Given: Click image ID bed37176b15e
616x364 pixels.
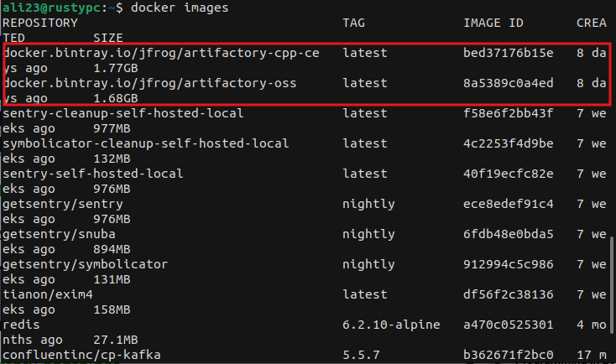Looking at the screenshot, I should pos(509,53).
